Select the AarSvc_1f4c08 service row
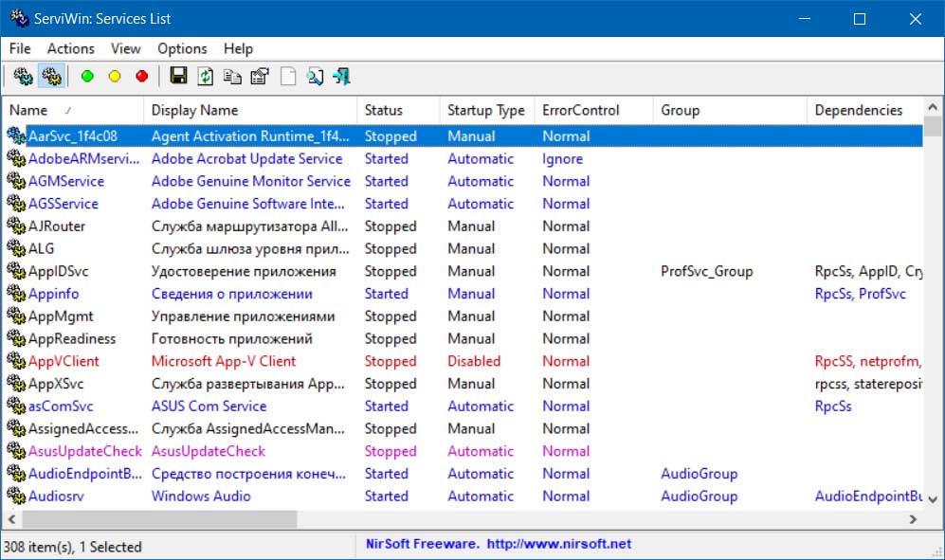 pos(463,136)
